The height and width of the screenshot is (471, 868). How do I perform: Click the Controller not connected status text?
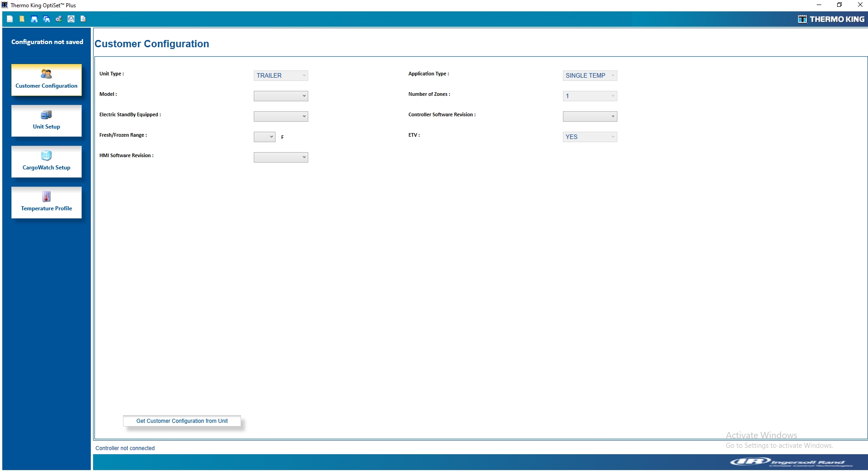click(x=125, y=448)
